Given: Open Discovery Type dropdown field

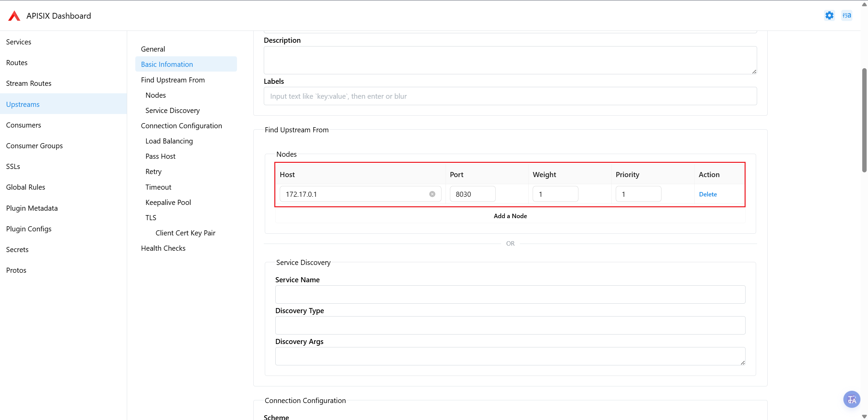Looking at the screenshot, I should [x=510, y=325].
